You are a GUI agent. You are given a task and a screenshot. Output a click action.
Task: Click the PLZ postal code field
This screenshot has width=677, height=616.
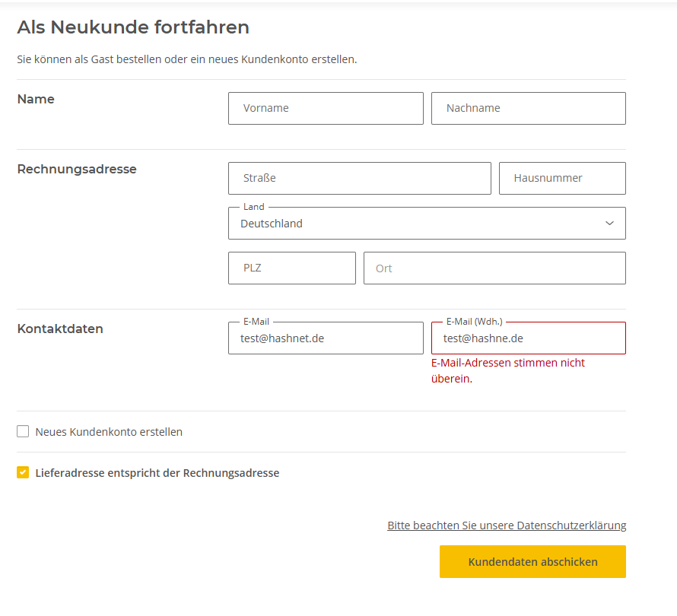tap(292, 268)
